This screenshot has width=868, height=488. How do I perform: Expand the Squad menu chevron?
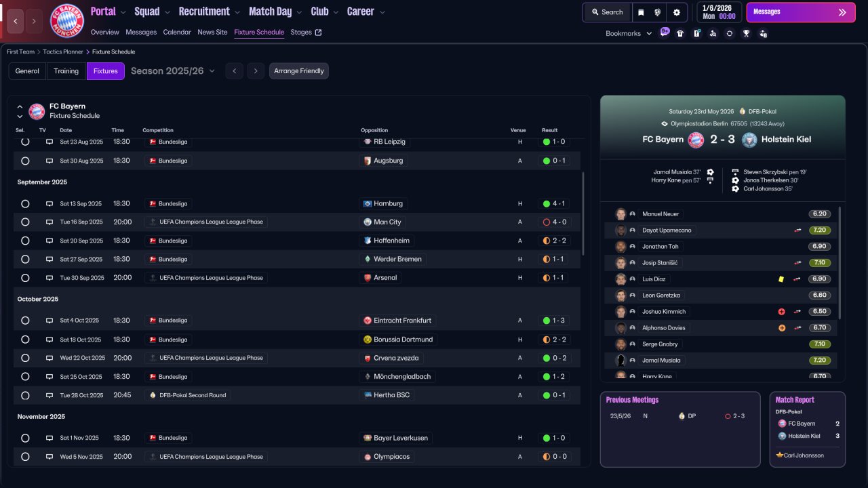[x=167, y=12]
